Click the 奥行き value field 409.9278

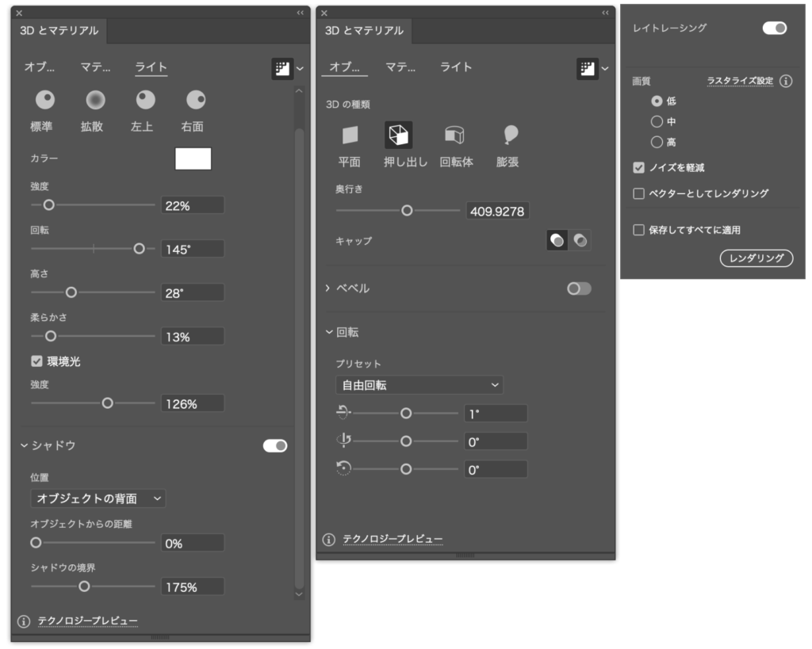[x=497, y=211]
